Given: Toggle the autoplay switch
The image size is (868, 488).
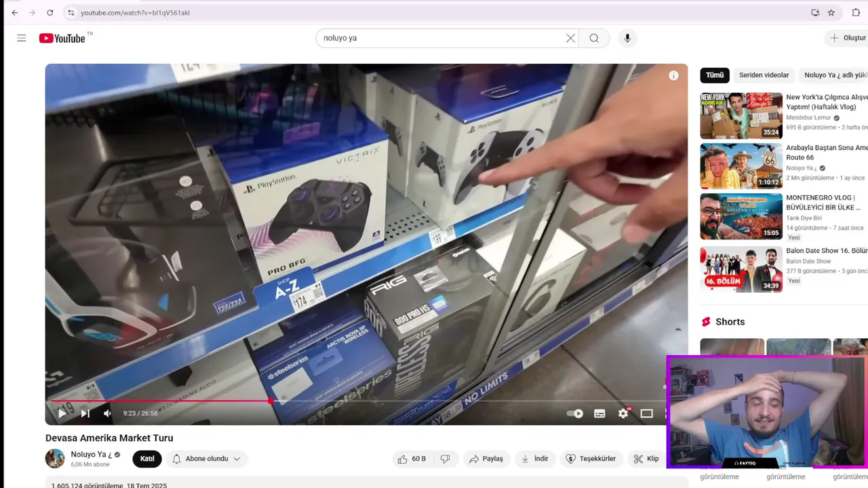Looking at the screenshot, I should tap(575, 413).
